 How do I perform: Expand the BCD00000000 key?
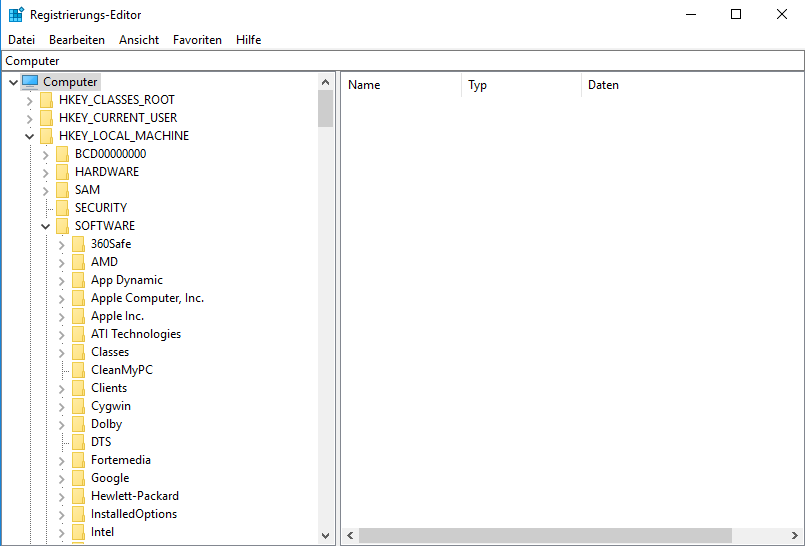45,154
